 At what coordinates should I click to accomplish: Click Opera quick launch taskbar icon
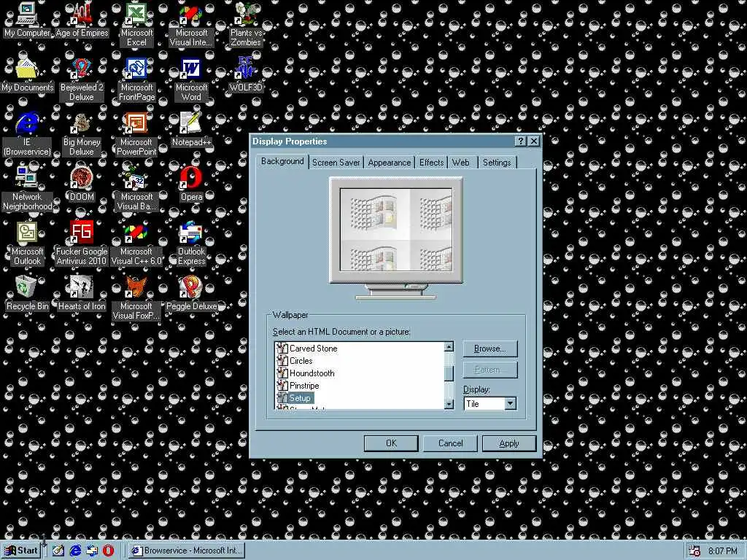(x=109, y=551)
